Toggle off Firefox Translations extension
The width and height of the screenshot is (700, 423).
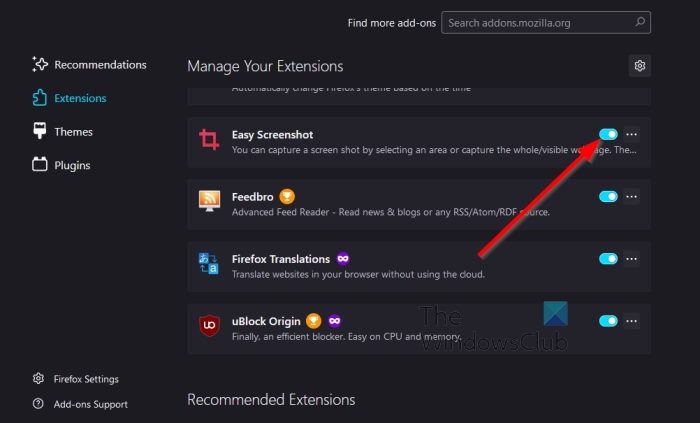(x=608, y=259)
